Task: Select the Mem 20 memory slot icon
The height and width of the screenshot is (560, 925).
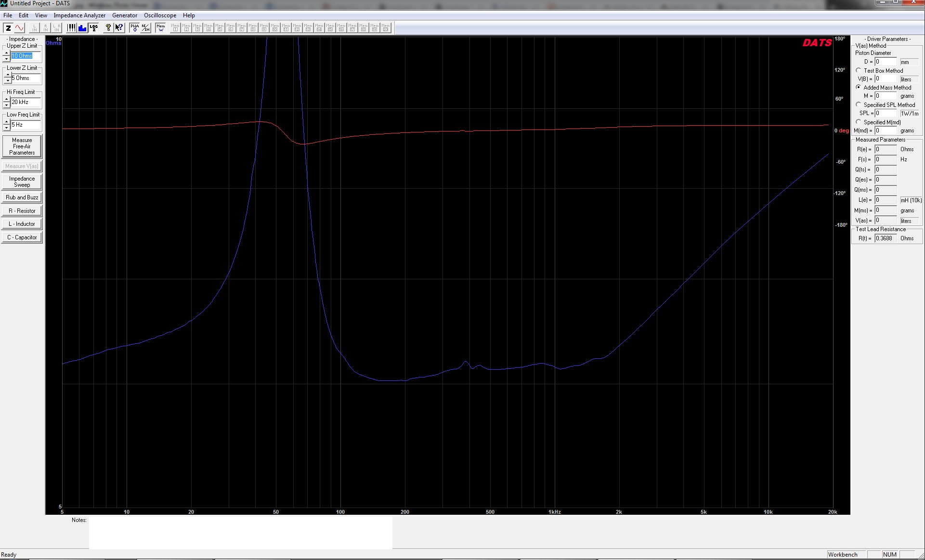Action: point(386,28)
